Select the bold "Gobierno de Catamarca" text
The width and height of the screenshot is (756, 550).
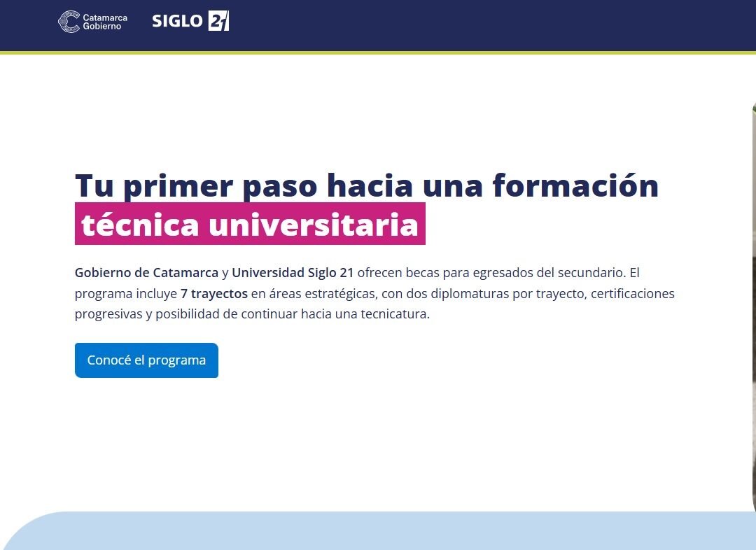point(146,272)
